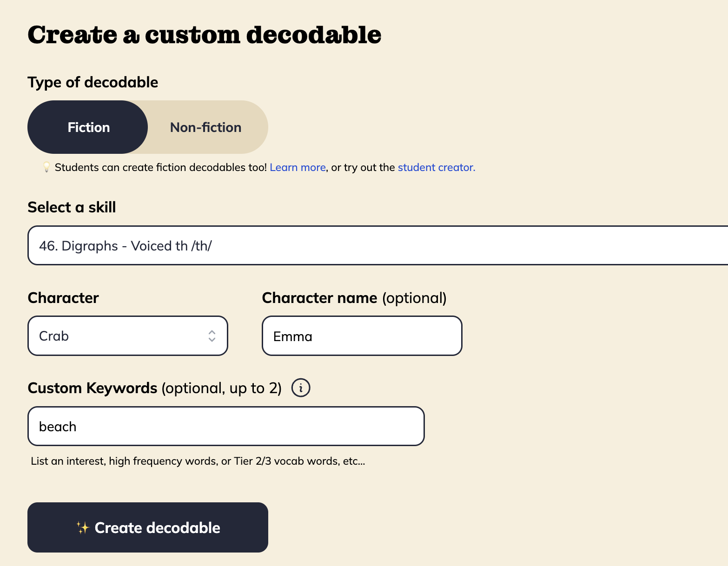Click the 'Select a skill' label
The height and width of the screenshot is (566, 728).
click(72, 207)
